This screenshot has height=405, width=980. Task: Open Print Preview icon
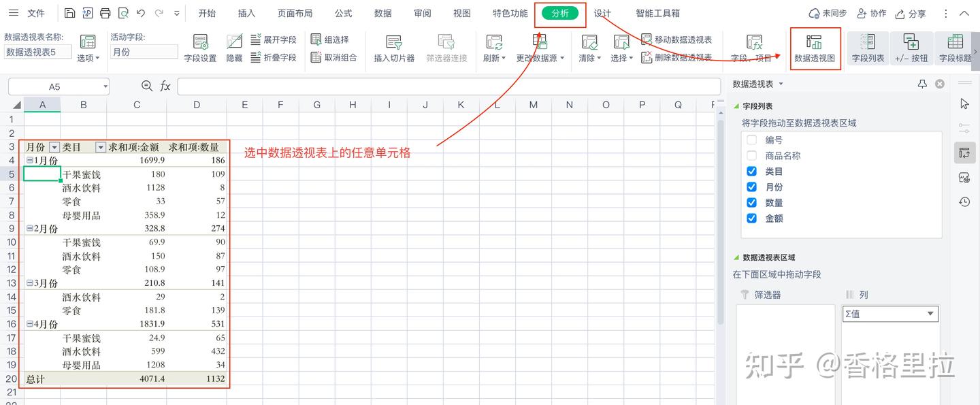122,13
